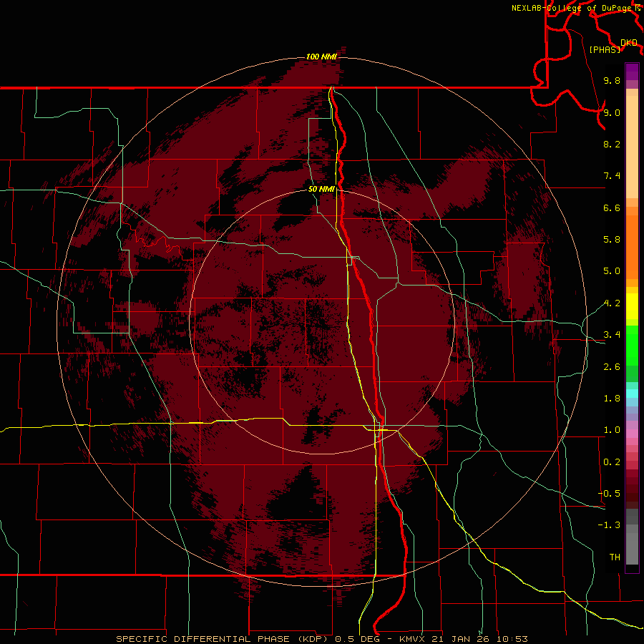This screenshot has width=644, height=644.
Task: Click the DKD [PHAS] unit label
Action: 614,46
